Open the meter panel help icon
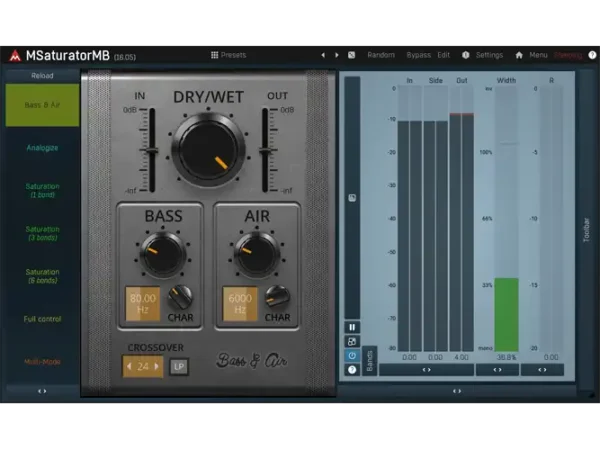Viewport: 600px width, 450px height. tap(352, 370)
